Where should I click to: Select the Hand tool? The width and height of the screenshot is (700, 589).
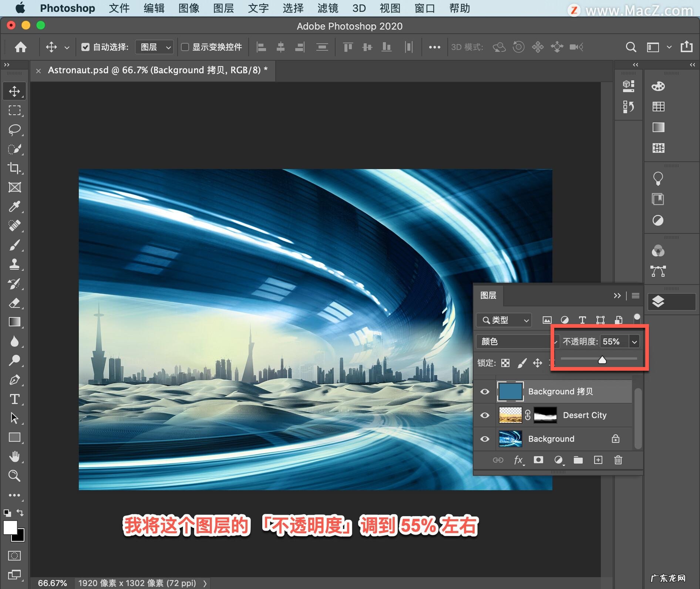(x=14, y=457)
